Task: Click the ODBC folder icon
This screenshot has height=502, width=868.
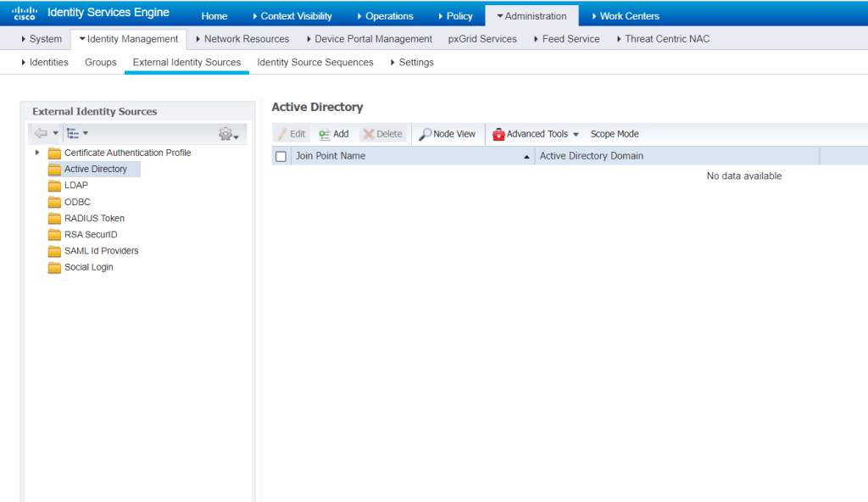Action: 54,202
